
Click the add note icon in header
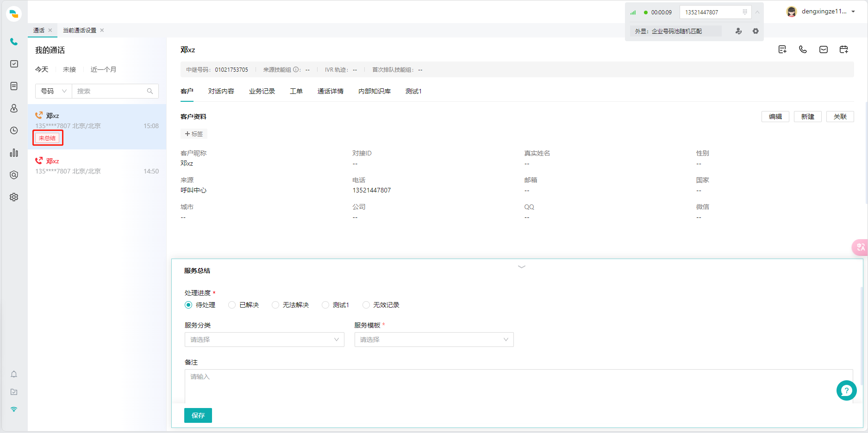click(782, 49)
